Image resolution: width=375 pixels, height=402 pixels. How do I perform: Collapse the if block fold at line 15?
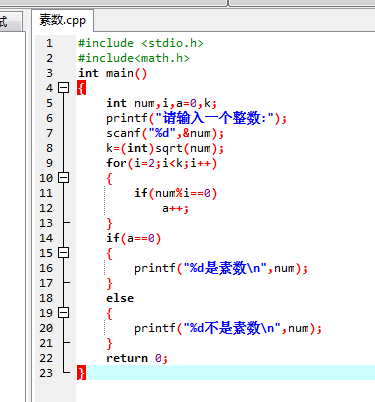click(x=63, y=253)
